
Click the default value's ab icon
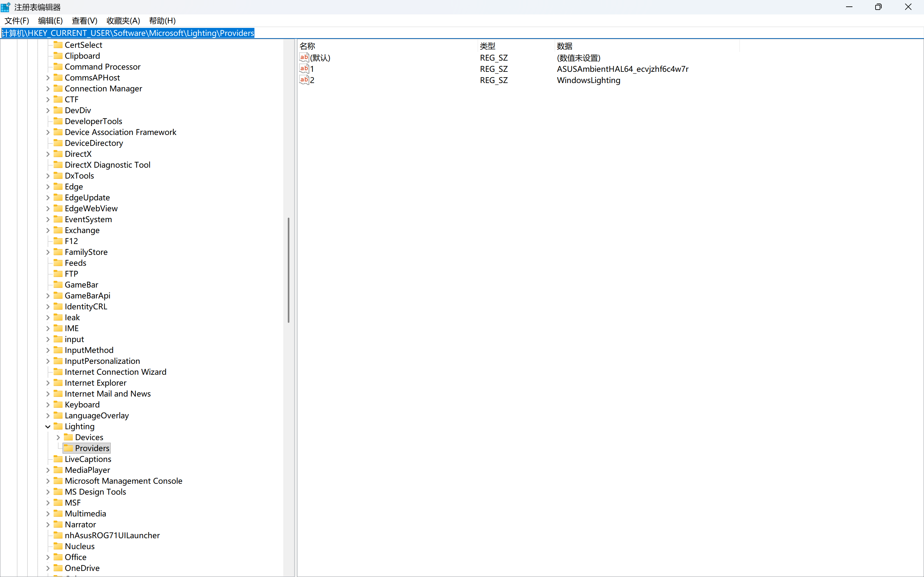click(x=304, y=58)
